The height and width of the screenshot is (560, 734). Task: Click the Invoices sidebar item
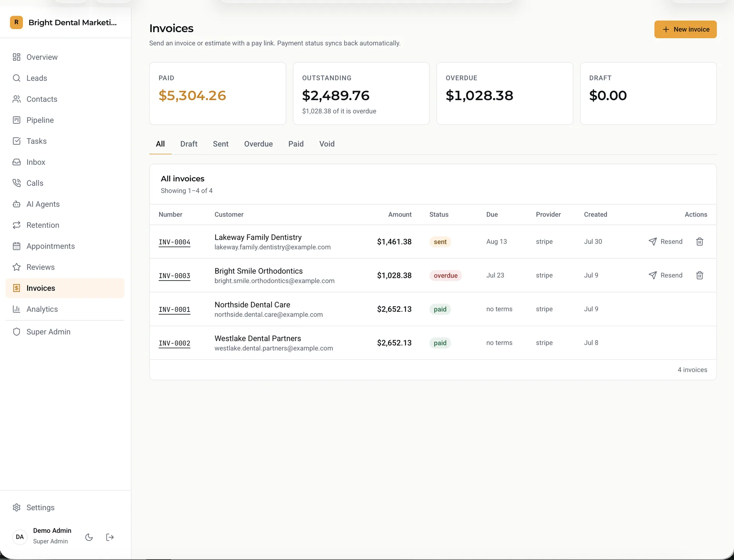click(65, 288)
